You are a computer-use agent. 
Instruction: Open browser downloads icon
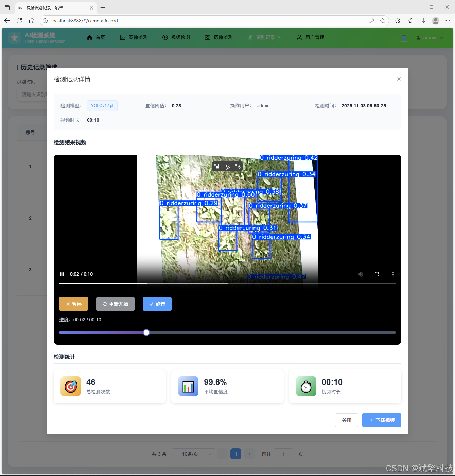pyautogui.click(x=423, y=21)
